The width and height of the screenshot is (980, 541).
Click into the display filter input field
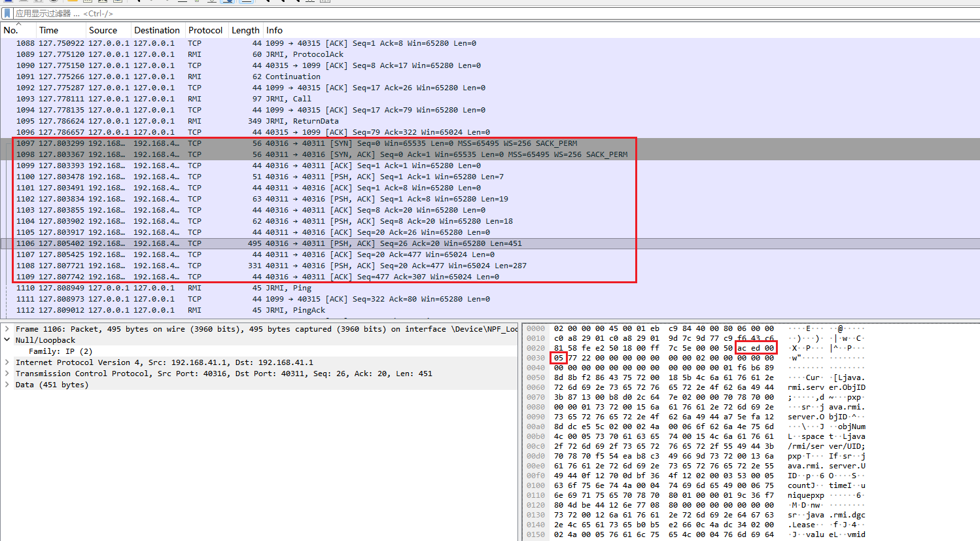(458, 13)
